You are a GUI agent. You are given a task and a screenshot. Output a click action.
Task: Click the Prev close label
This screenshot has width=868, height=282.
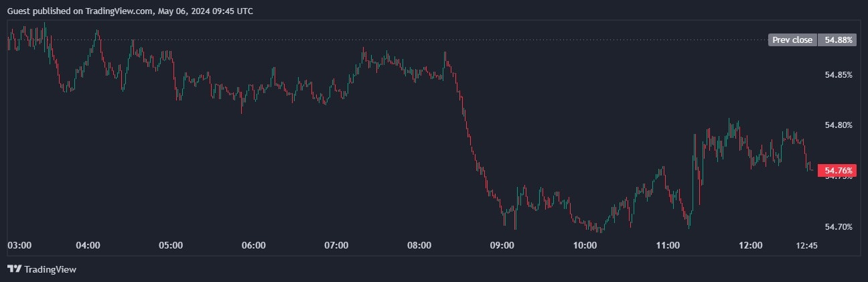pyautogui.click(x=792, y=40)
